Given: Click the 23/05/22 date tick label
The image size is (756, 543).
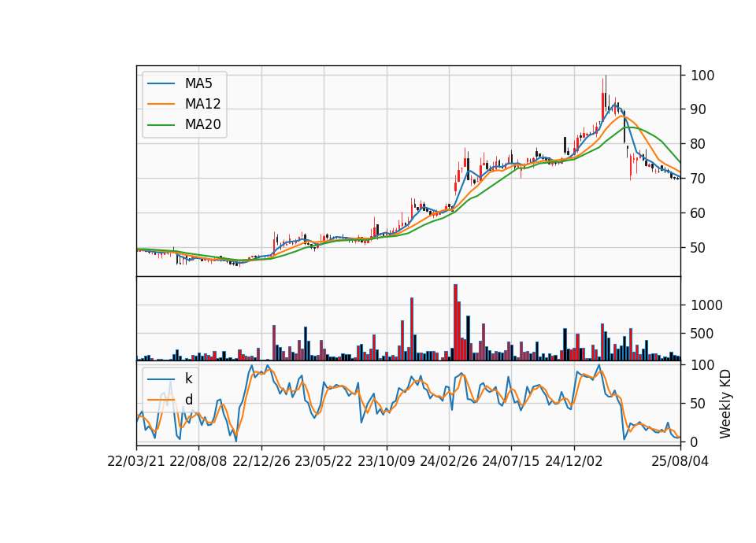Looking at the screenshot, I should (324, 461).
